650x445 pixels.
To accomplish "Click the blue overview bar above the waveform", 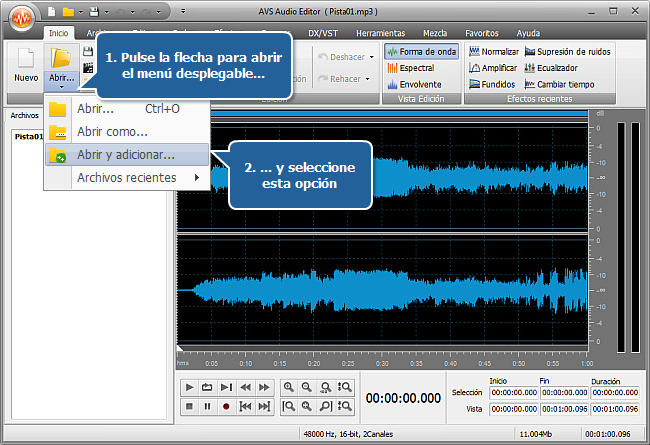I will [x=399, y=113].
